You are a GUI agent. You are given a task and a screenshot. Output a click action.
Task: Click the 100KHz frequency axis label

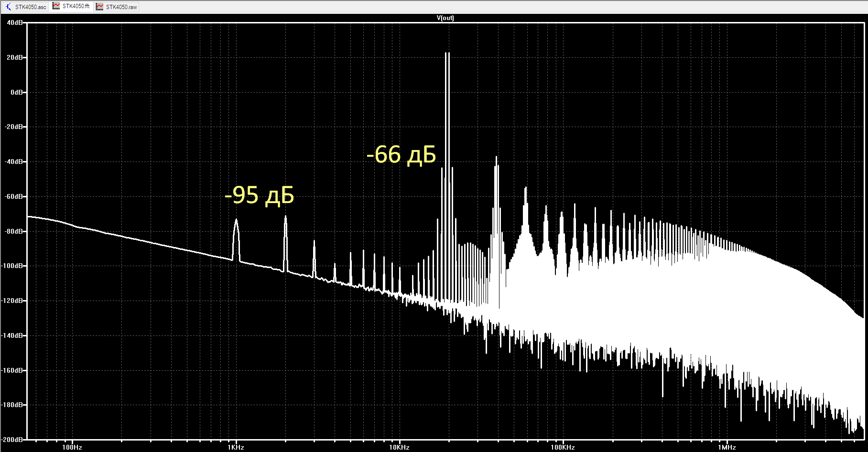pos(563,448)
